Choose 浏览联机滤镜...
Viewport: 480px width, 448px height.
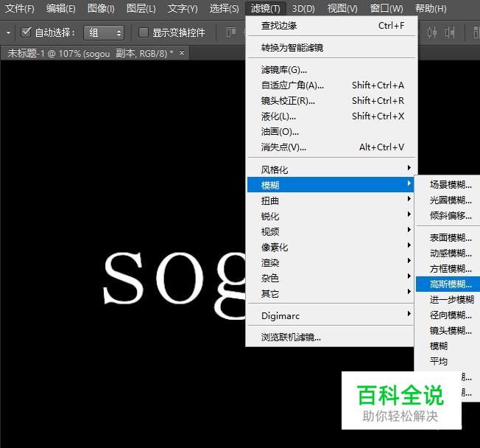click(331, 337)
